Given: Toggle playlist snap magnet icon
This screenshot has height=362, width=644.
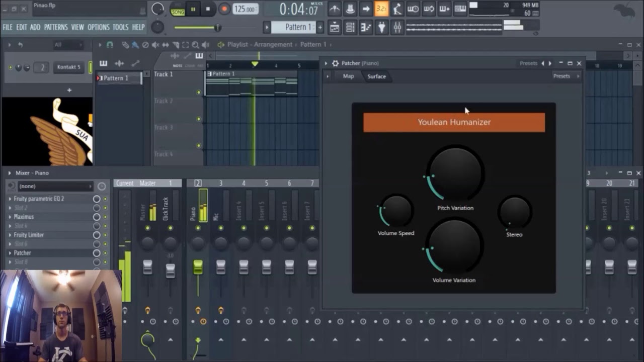Looking at the screenshot, I should (x=110, y=45).
